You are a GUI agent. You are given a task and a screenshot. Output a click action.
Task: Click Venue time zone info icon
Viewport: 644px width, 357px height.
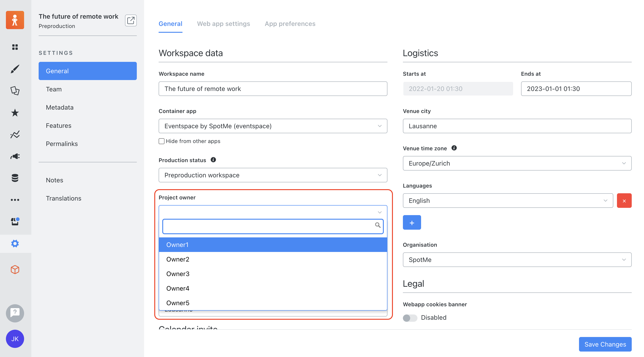pyautogui.click(x=454, y=148)
